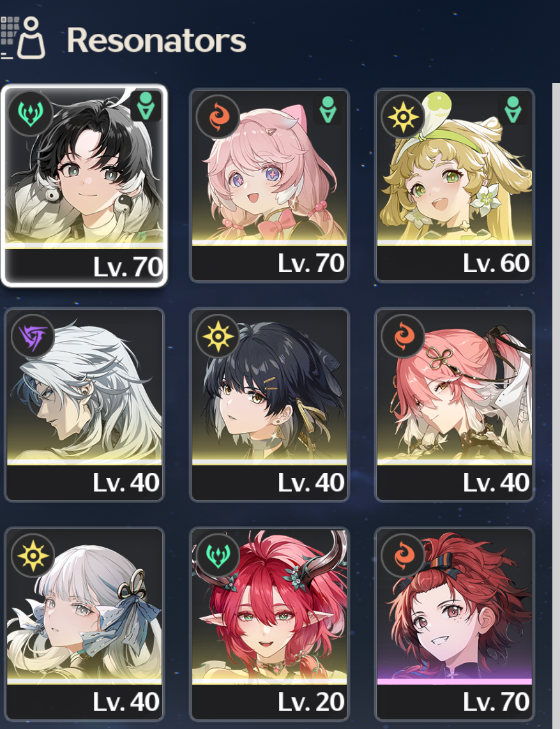Click the Fusion icon on red-haired Lv. 70 card
This screenshot has width=560, height=729.
(x=403, y=555)
